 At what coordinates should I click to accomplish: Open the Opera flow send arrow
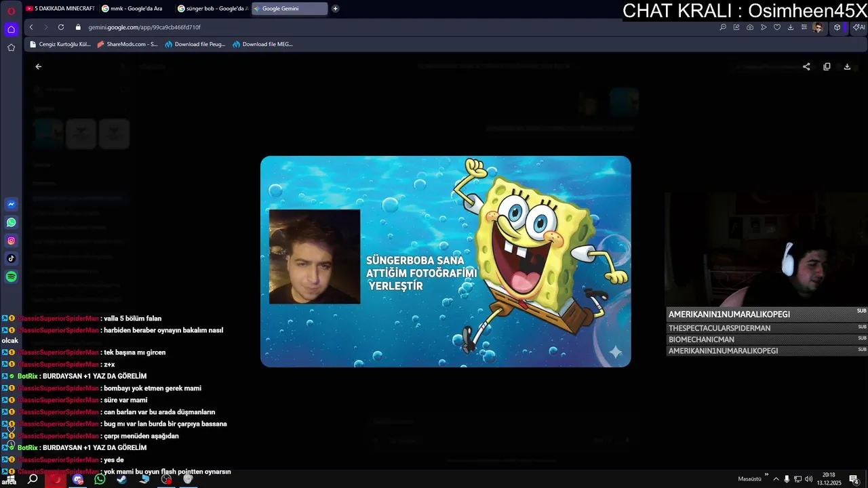[764, 27]
